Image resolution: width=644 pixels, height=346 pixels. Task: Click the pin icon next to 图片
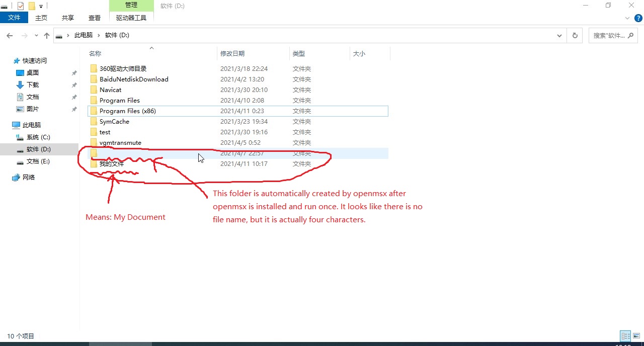click(74, 109)
